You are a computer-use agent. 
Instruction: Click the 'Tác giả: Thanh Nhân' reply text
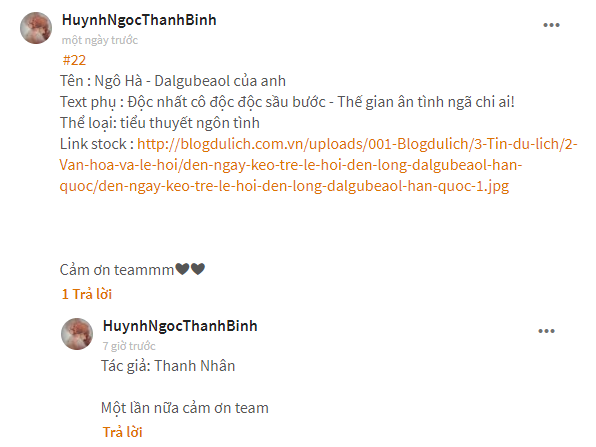tap(168, 366)
